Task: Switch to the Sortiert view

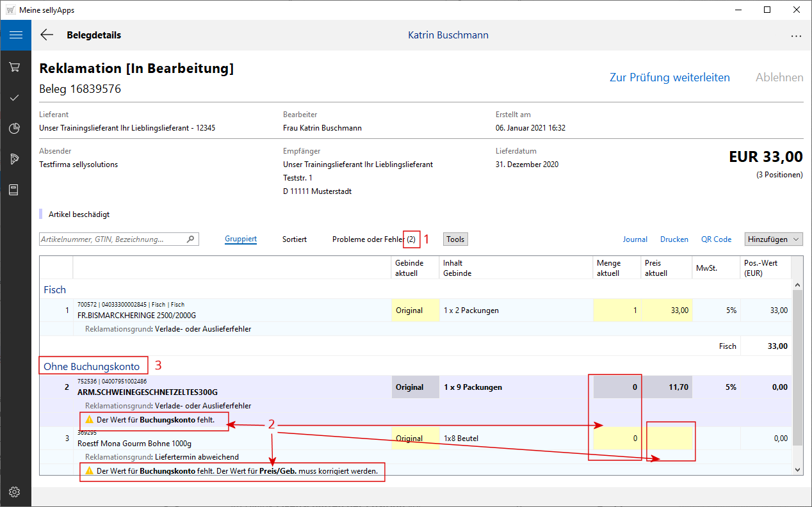Action: (x=295, y=239)
